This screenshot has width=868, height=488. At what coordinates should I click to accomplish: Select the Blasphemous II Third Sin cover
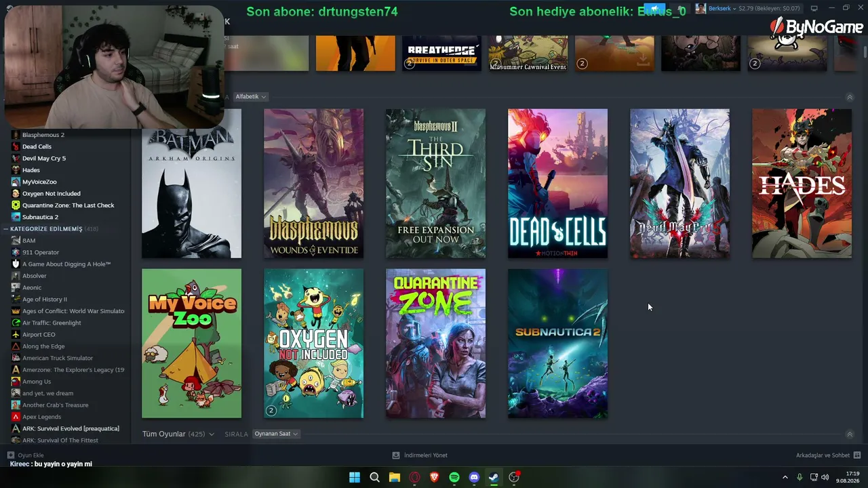435,183
